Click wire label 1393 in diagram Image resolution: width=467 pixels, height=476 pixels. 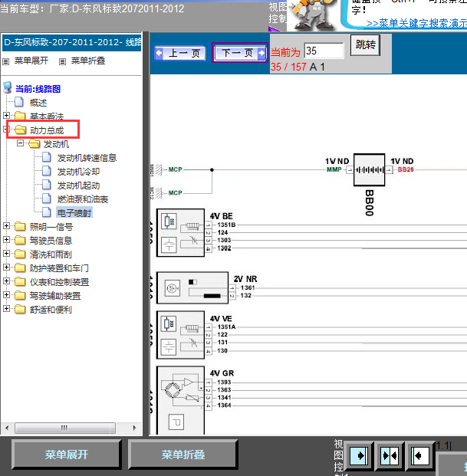pyautogui.click(x=224, y=382)
